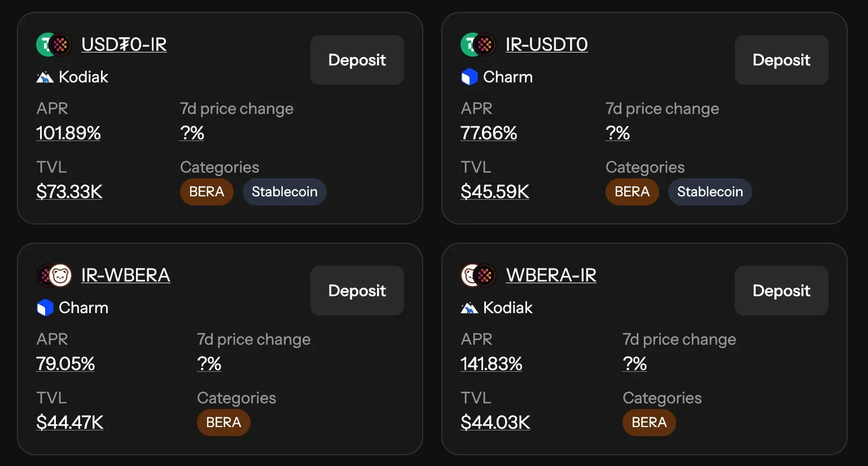Select Stablecoin tag on USD₮0-IR card
The height and width of the screenshot is (466, 868).
coord(284,192)
